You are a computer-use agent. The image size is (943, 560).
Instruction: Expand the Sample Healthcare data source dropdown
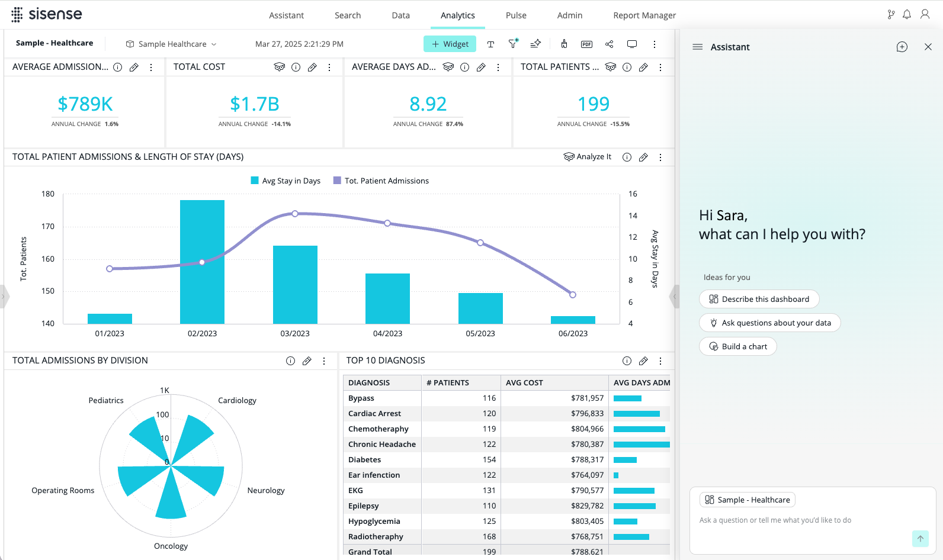(x=172, y=44)
